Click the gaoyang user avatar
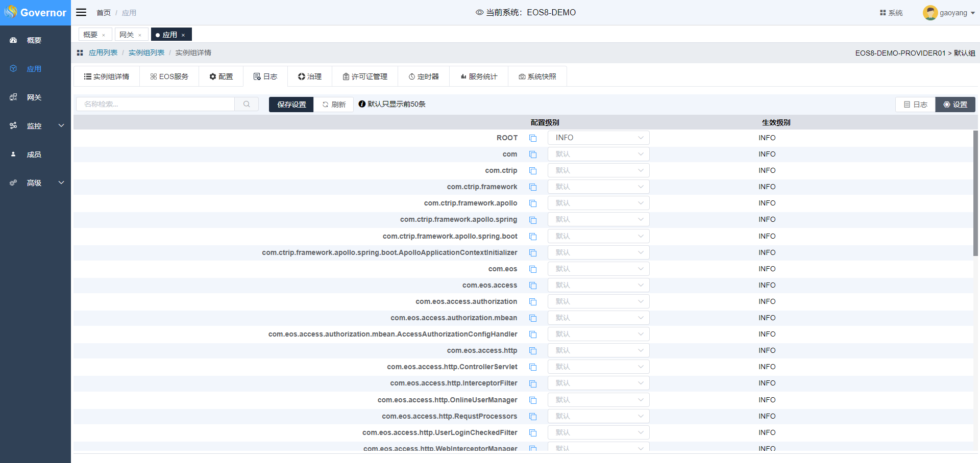Viewport: 980px width, 463px height. [930, 13]
